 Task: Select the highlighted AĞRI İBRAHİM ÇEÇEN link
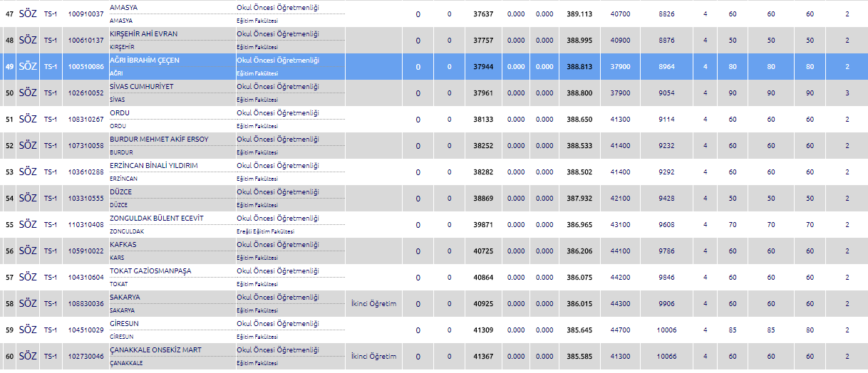point(144,61)
